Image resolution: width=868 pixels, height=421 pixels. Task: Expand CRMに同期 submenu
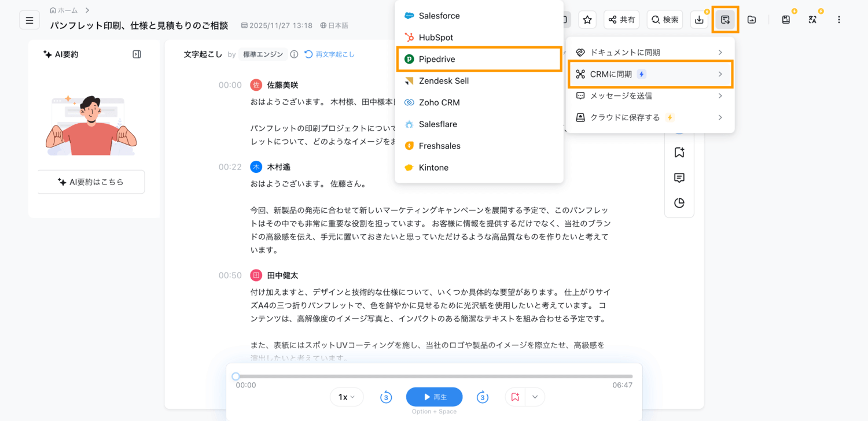(x=650, y=74)
